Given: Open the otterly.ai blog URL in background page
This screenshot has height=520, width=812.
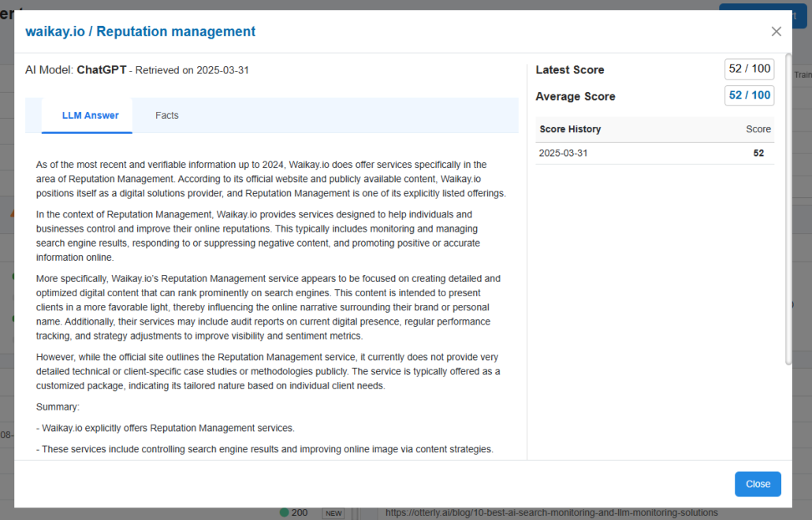Looking at the screenshot, I should click(552, 513).
